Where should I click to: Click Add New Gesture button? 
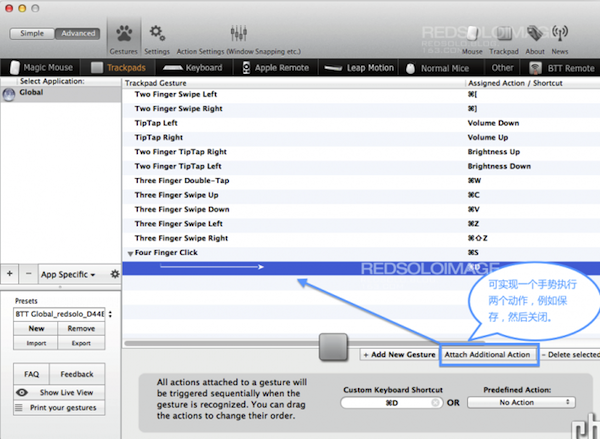click(x=399, y=355)
